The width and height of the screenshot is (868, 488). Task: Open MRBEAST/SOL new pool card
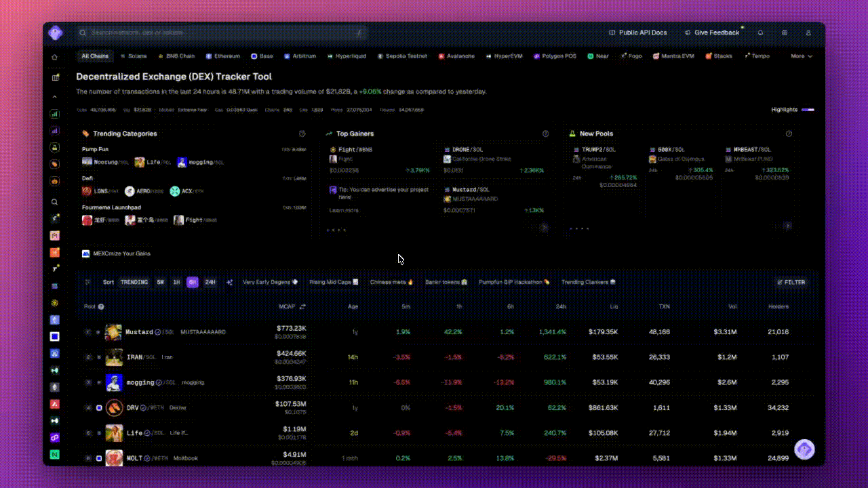(x=757, y=164)
